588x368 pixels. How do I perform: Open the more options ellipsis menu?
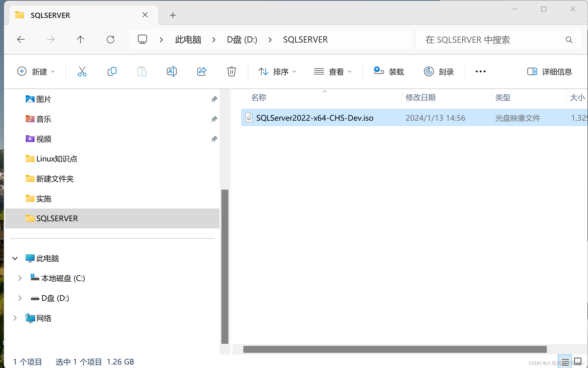click(x=480, y=71)
